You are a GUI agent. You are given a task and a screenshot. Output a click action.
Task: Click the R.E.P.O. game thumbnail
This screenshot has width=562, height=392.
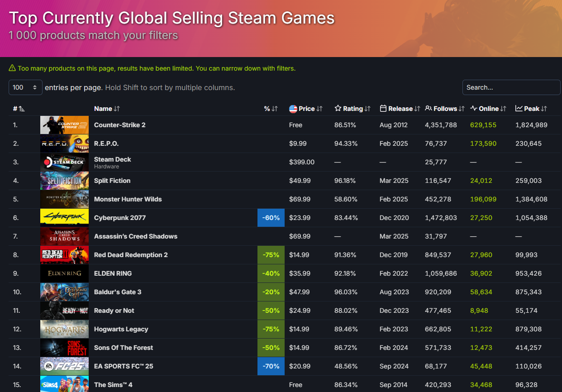coord(64,143)
